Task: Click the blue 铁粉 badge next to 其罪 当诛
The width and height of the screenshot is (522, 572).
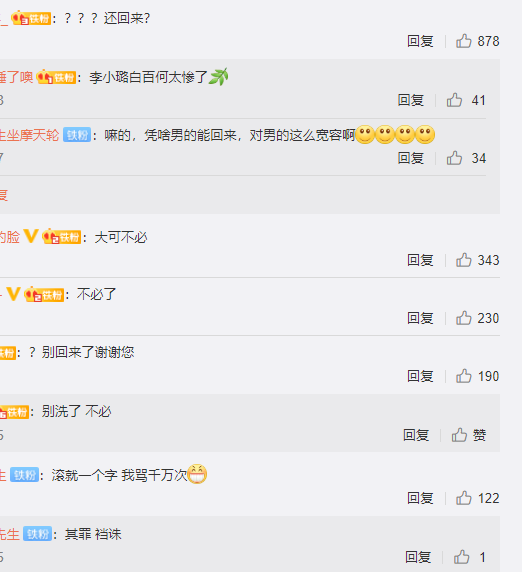Action: pos(38,534)
